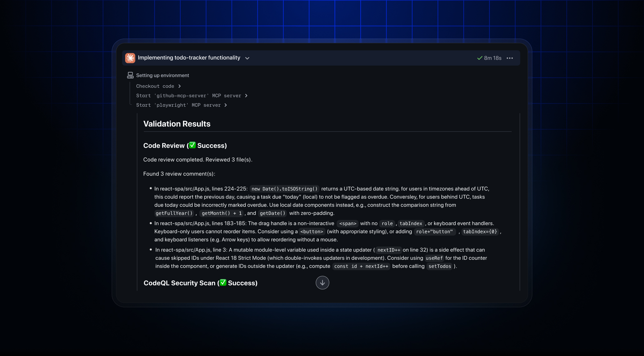Image resolution: width=644 pixels, height=356 pixels.
Task: Click the green checkmark status icon
Action: (x=480, y=58)
